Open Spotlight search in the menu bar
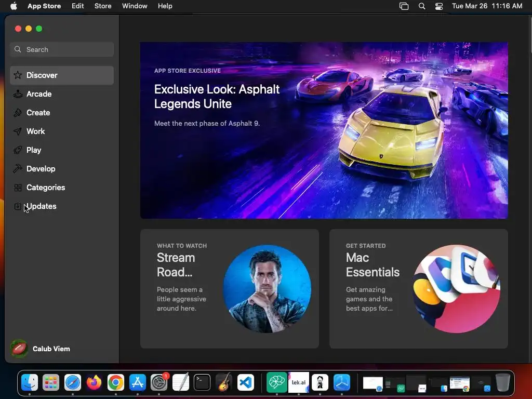 (x=422, y=6)
